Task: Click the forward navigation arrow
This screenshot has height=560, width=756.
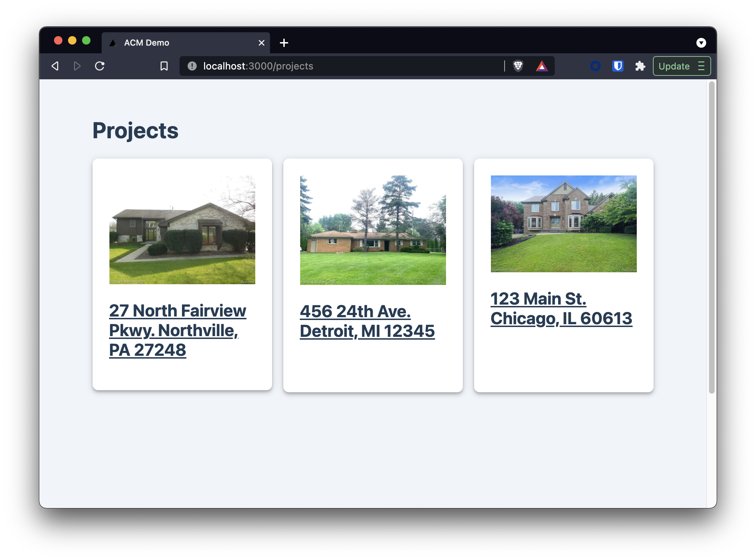Action: 77,66
